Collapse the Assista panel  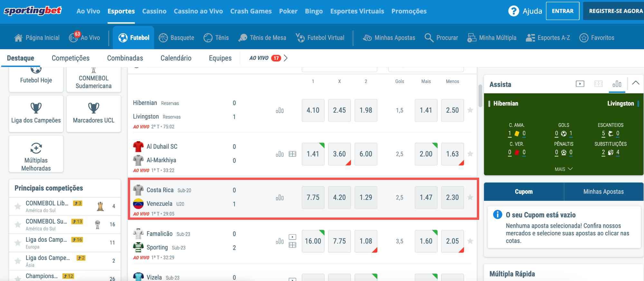click(x=636, y=83)
